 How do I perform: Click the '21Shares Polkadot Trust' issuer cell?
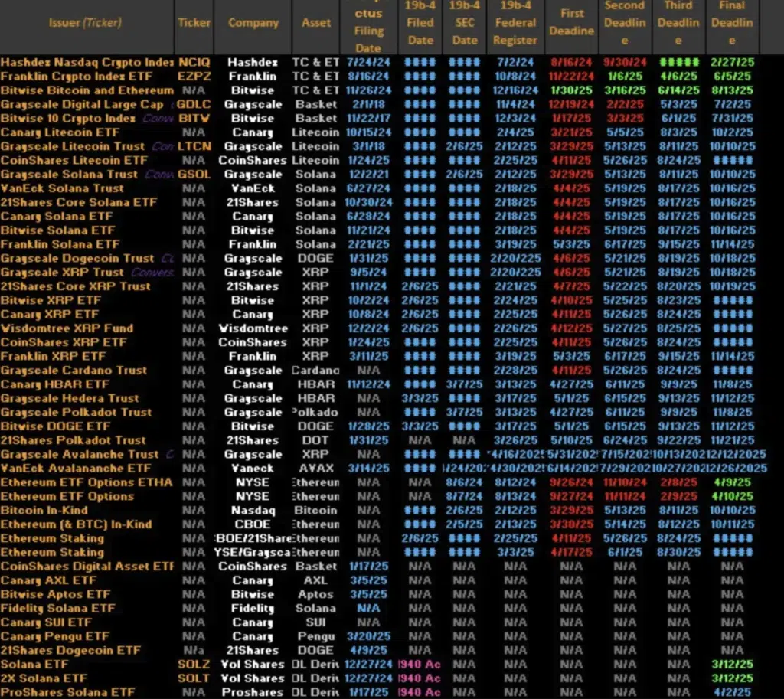(73, 440)
